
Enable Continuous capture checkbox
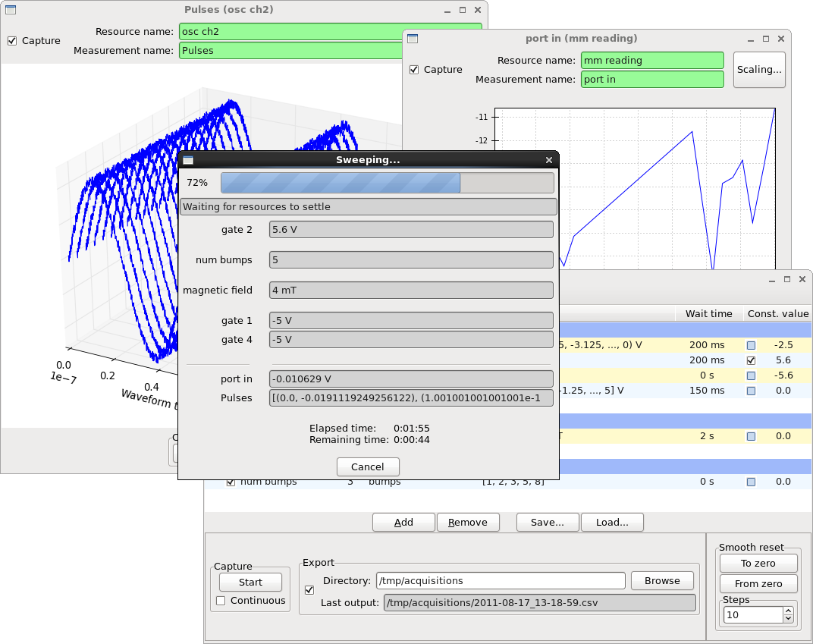point(221,601)
